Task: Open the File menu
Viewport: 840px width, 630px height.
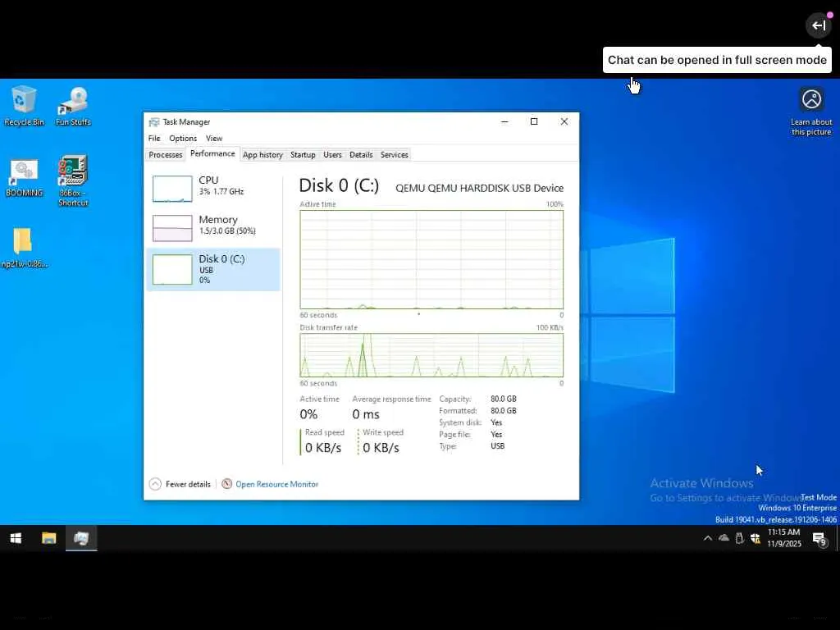Action: tap(154, 138)
